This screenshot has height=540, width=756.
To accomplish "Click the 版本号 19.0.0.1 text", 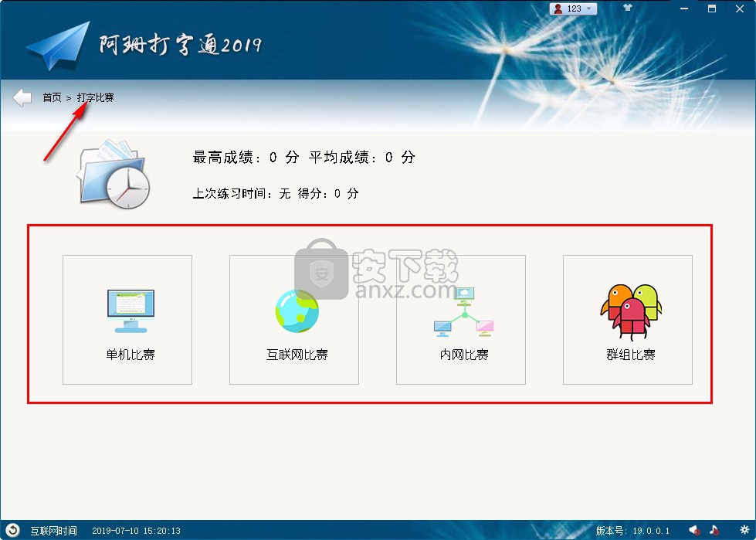I will (x=632, y=531).
